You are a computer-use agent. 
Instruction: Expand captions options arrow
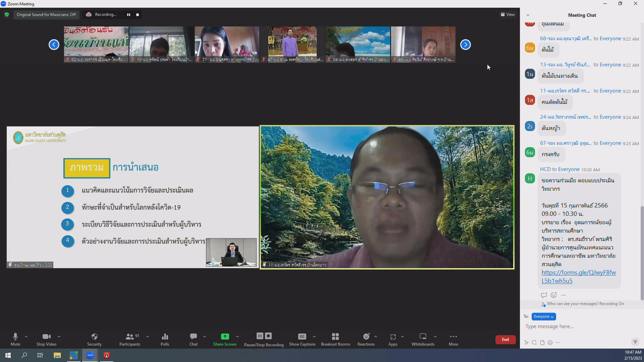tap(314, 336)
